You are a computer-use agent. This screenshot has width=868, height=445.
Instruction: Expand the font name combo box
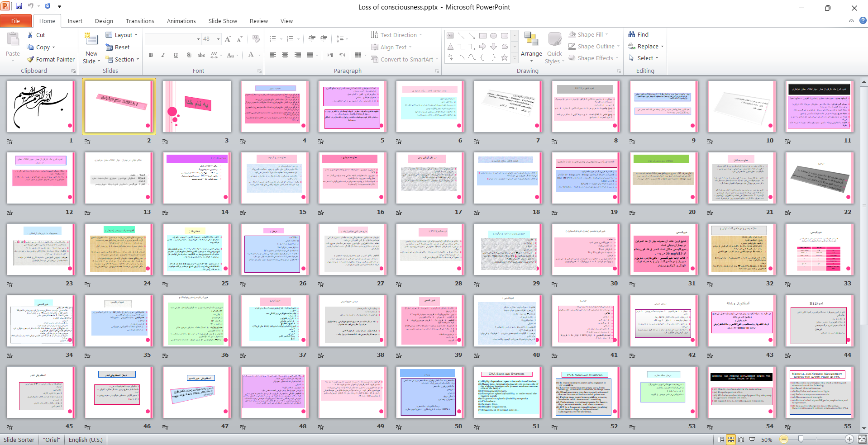[198, 39]
